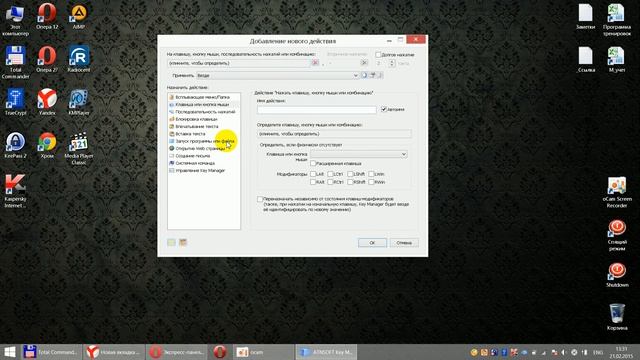Viewport: 640px width, 360px height.
Task: Select Yandex browser desktop shortcut
Action: [x=47, y=102]
